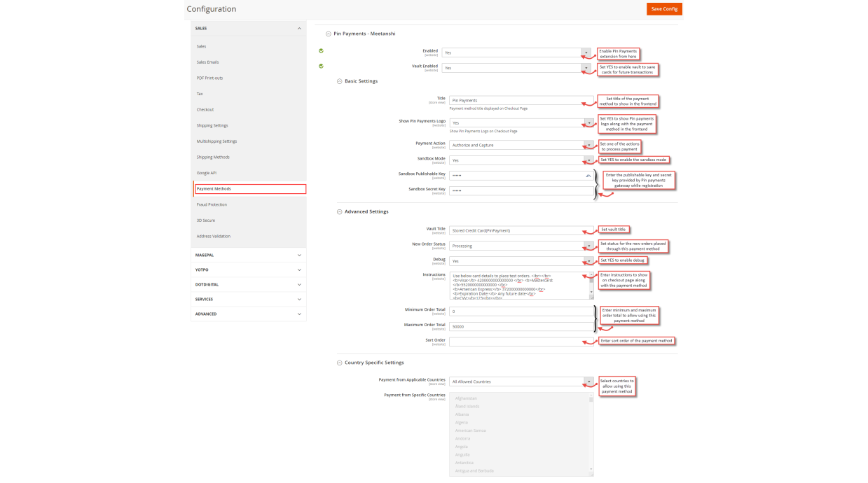
Task: Click the Configuration page heading
Action: (x=212, y=9)
